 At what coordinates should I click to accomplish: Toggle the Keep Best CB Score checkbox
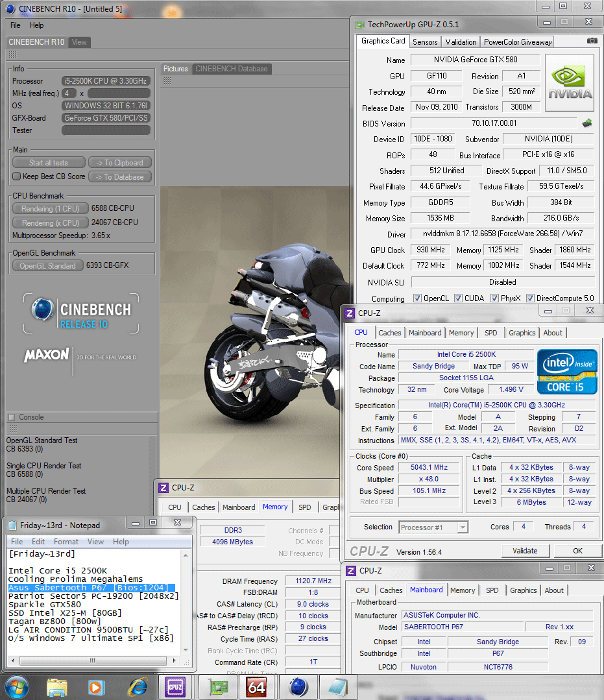(16, 176)
